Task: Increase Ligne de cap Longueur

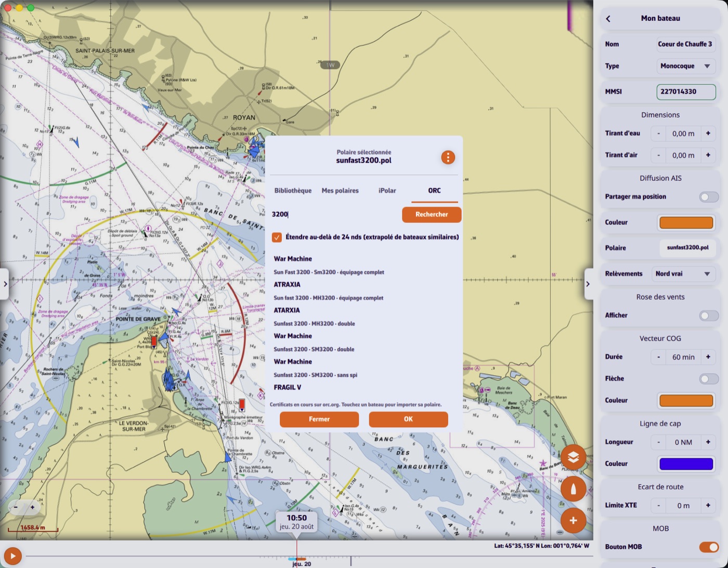Action: point(708,442)
